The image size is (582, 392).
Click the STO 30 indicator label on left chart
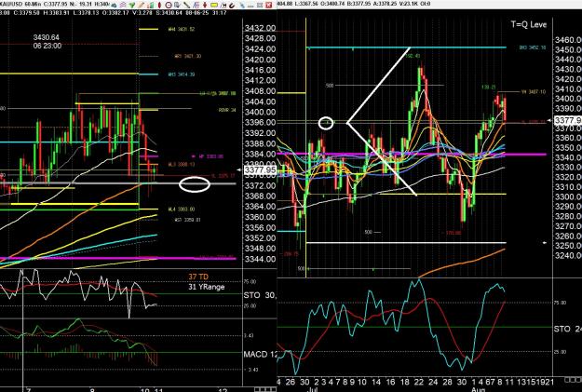point(260,295)
